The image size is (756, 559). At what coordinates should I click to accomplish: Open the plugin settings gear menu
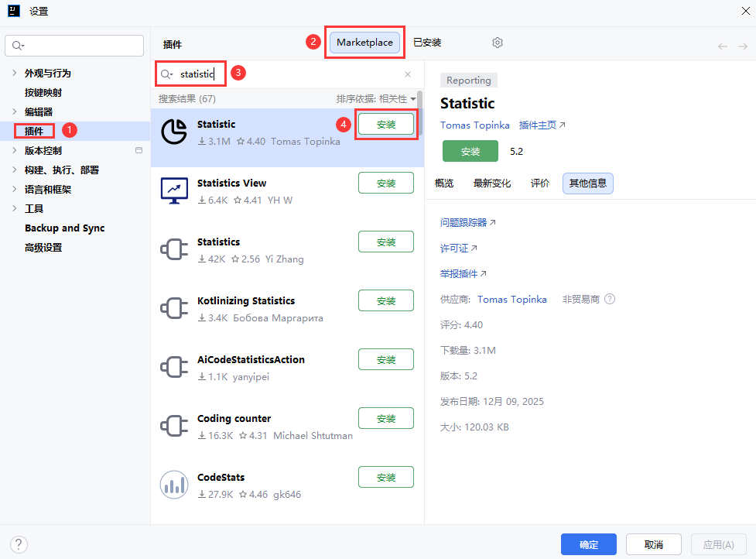coord(497,43)
